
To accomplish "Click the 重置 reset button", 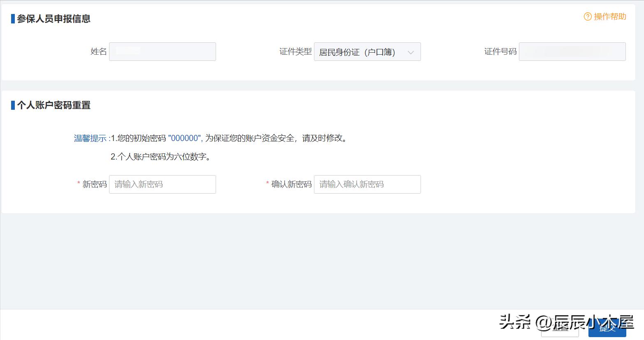I will point(560,329).
